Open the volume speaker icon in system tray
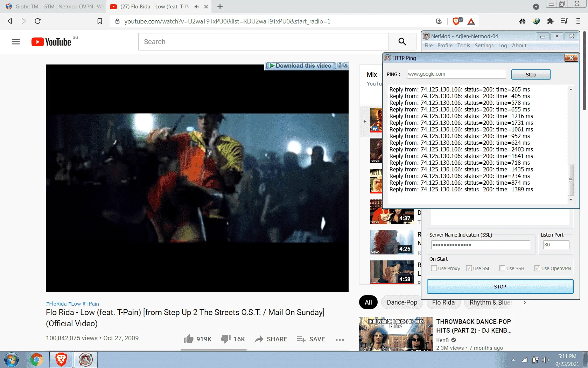Screen dimensions: 588x368 (x=546, y=360)
